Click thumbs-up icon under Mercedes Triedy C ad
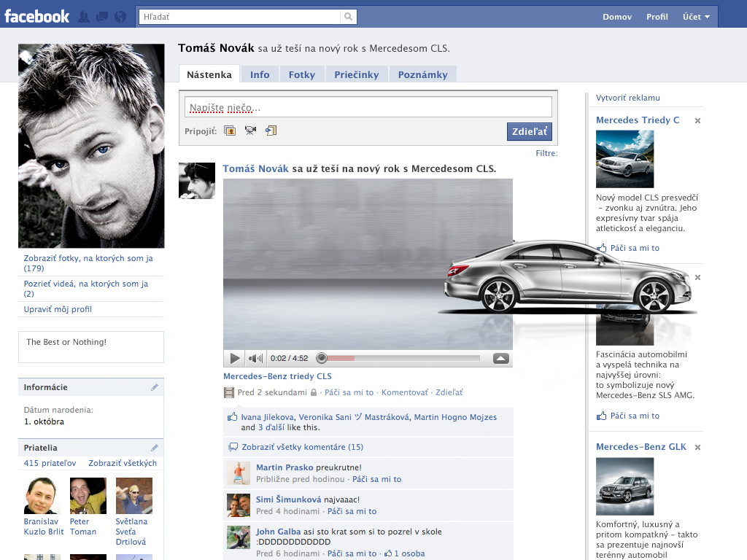 [x=601, y=248]
